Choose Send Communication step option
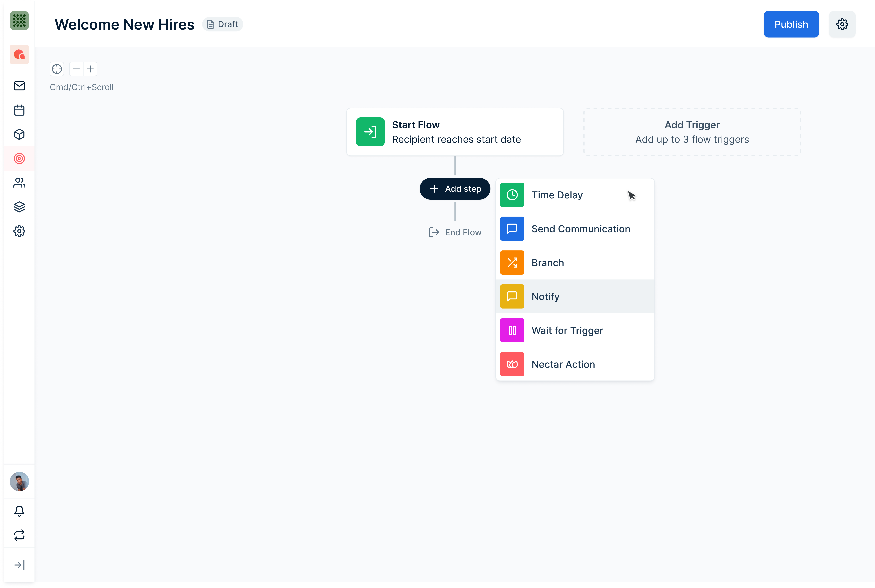 click(581, 229)
